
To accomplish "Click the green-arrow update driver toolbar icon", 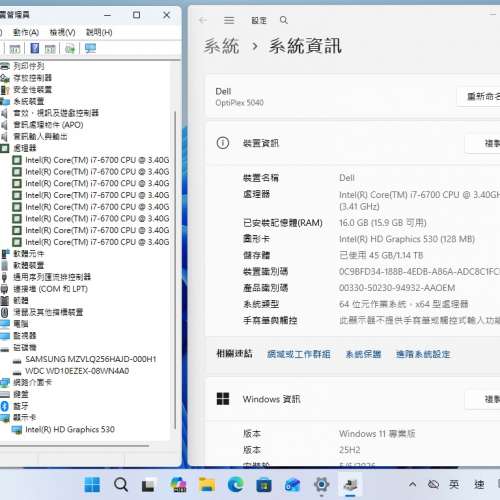I will [x=70, y=49].
